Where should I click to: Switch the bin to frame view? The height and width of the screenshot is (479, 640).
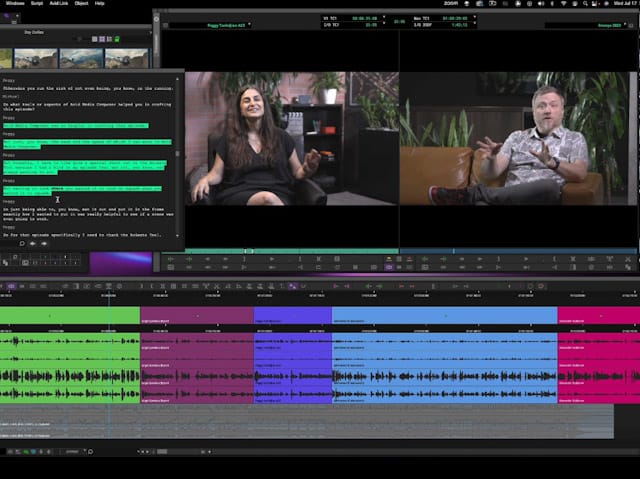click(x=102, y=39)
